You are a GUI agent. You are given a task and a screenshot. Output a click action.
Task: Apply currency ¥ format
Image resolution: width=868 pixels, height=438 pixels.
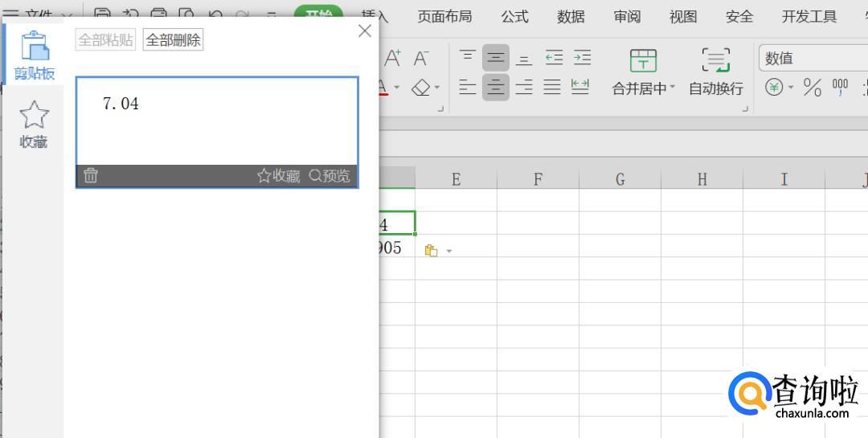774,88
